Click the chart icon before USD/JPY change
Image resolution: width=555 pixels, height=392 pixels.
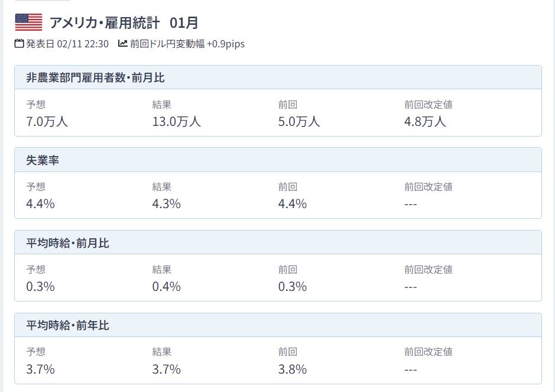[123, 44]
